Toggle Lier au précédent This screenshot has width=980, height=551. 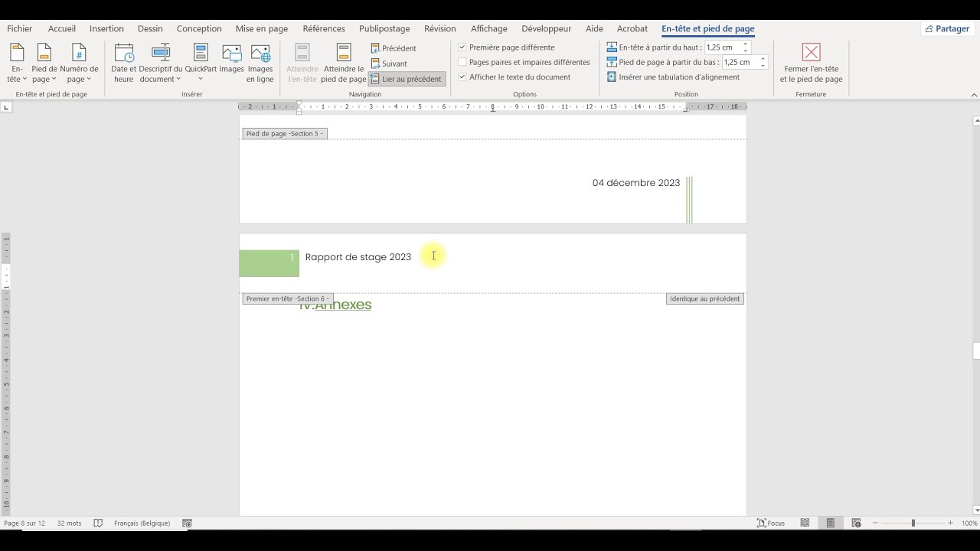click(407, 79)
